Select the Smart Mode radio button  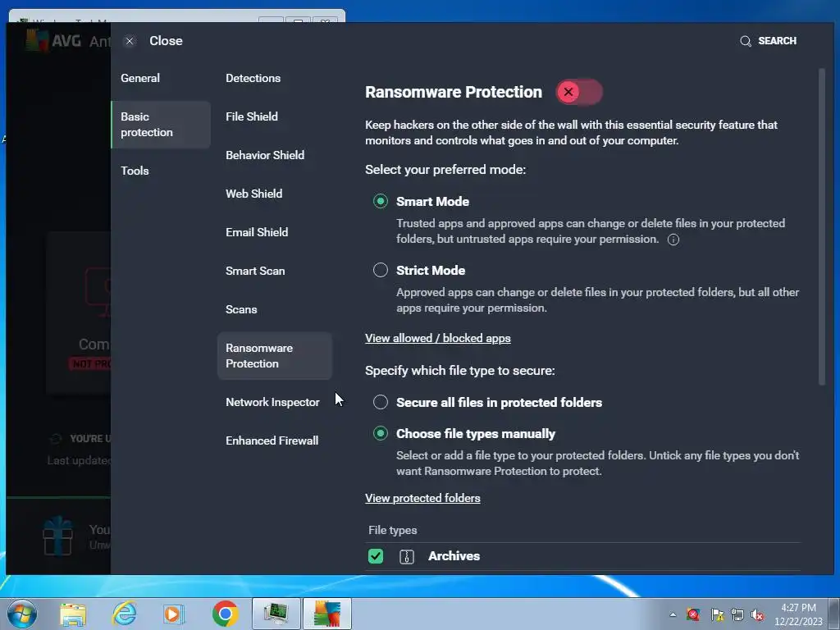click(x=381, y=201)
